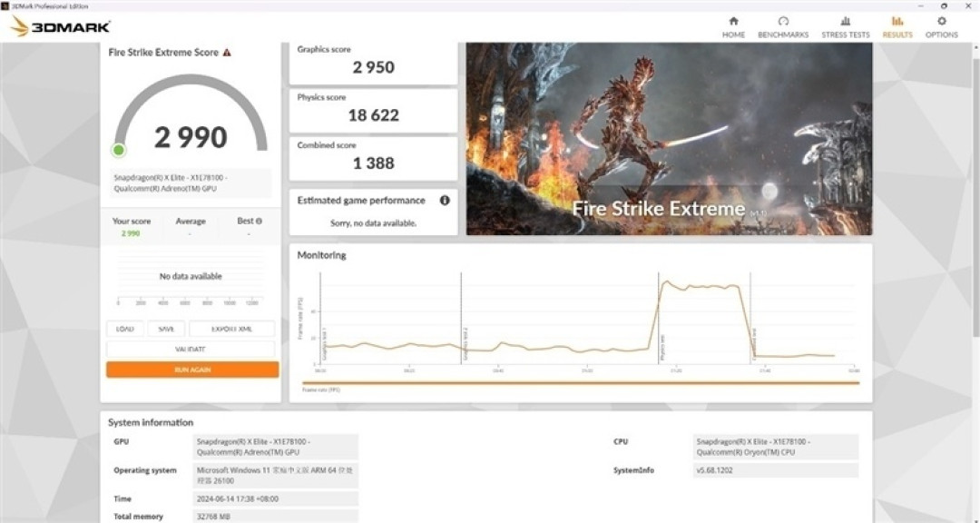The image size is (980, 523).
Task: Click the Snapdragon X Elite label under gauge
Action: pyautogui.click(x=191, y=183)
